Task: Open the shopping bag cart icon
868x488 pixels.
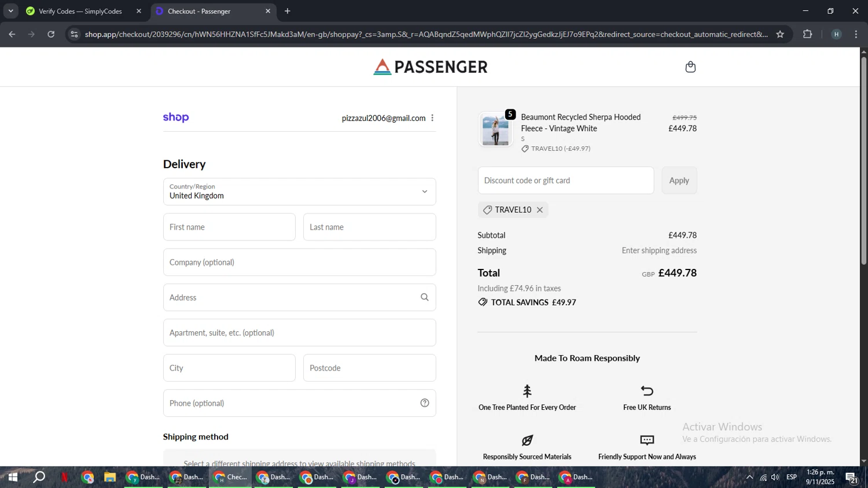Action: (690, 67)
